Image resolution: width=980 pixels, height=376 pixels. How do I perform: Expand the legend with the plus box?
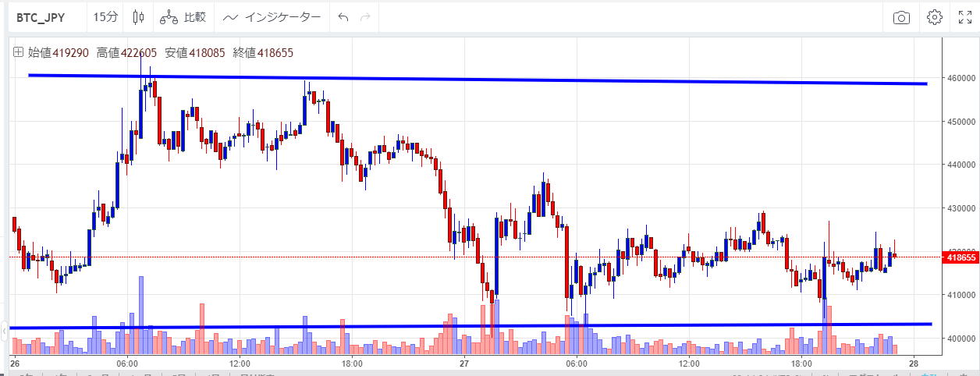tap(18, 53)
